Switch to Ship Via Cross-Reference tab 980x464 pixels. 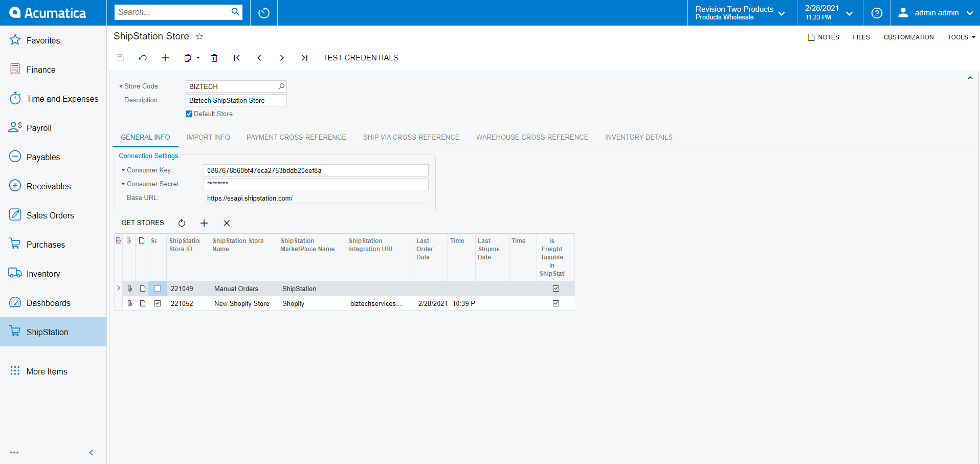[x=411, y=137]
